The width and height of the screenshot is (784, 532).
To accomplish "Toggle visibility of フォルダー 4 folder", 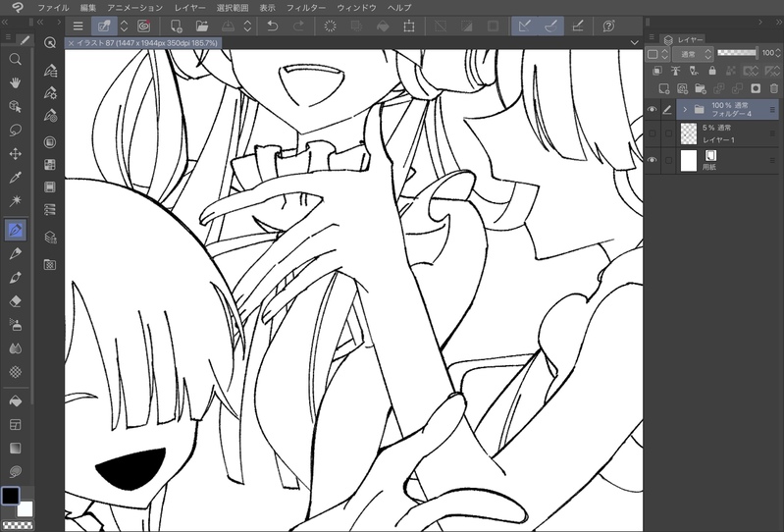I will tap(652, 110).
